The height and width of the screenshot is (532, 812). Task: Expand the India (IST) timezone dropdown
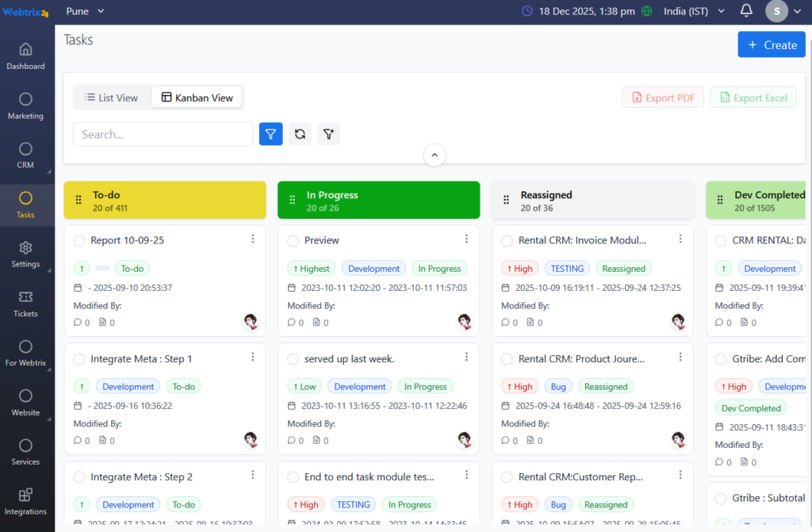click(x=694, y=11)
